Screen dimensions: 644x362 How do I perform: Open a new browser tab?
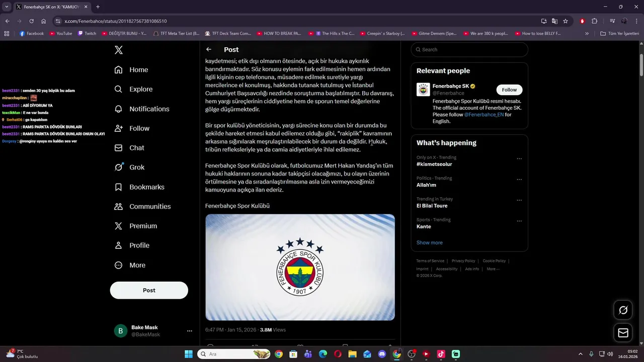click(98, 7)
